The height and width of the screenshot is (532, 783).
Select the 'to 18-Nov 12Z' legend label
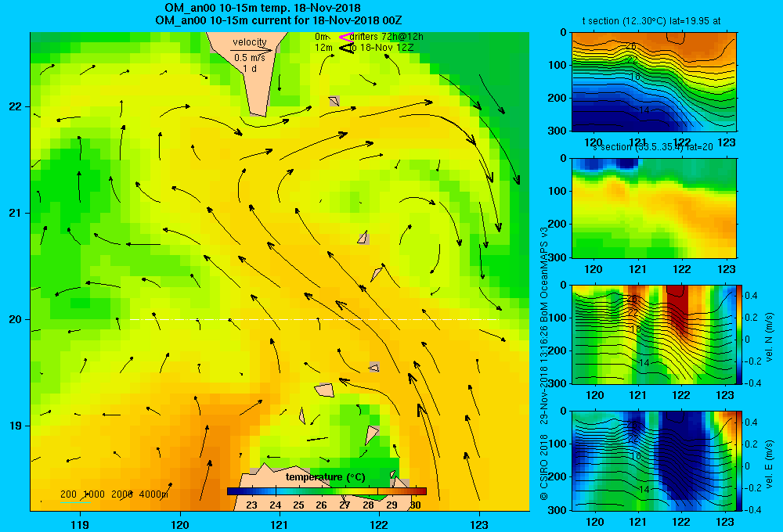tap(381, 48)
